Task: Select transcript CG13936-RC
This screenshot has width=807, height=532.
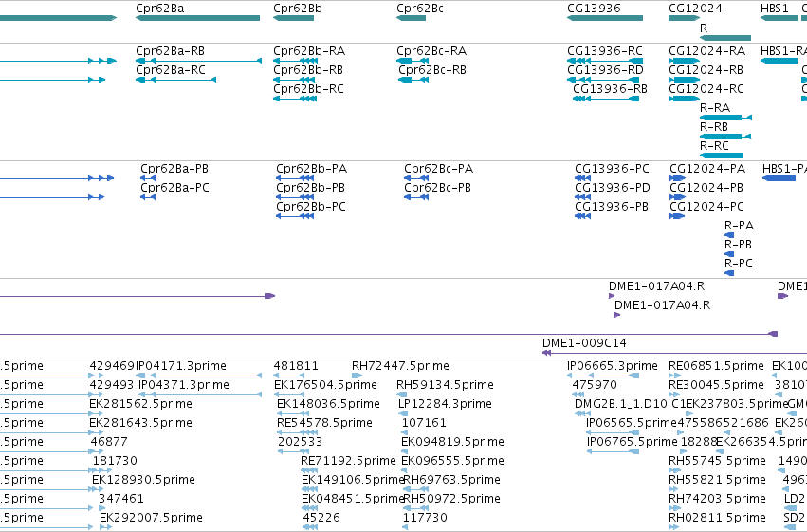Action: tap(605, 61)
